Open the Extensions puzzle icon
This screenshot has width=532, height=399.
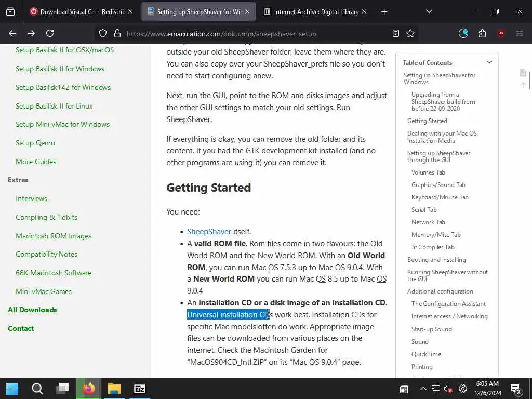tap(482, 33)
